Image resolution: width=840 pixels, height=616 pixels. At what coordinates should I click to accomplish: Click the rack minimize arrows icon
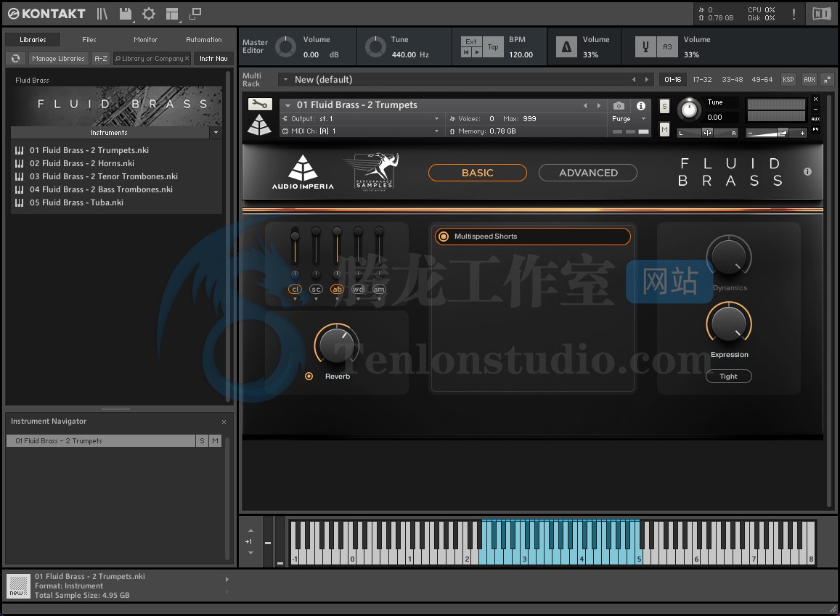[x=827, y=80]
